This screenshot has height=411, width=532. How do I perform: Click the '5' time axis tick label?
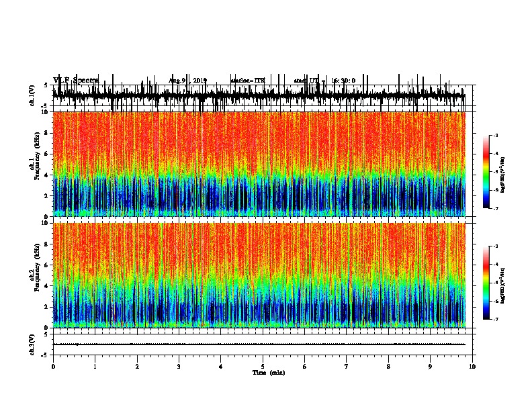coord(263,367)
